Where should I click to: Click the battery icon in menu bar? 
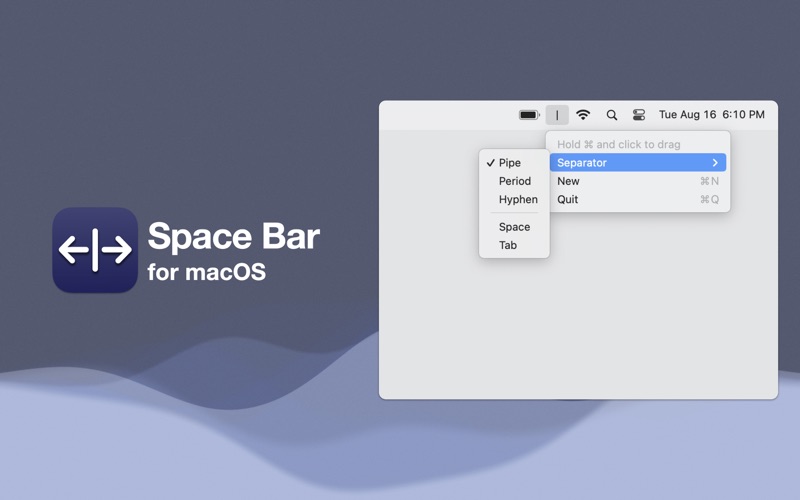coord(529,115)
